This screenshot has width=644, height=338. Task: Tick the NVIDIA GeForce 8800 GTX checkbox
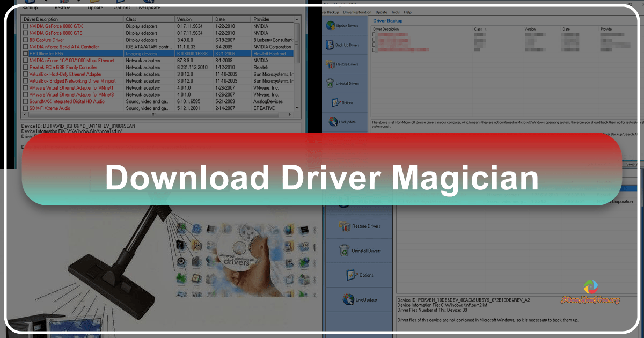click(25, 26)
